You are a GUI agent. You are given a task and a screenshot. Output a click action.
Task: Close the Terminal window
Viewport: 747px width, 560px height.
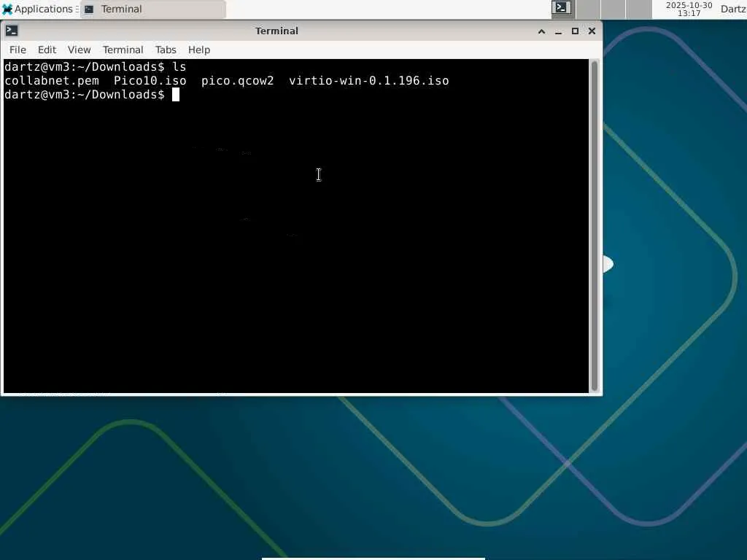point(592,31)
